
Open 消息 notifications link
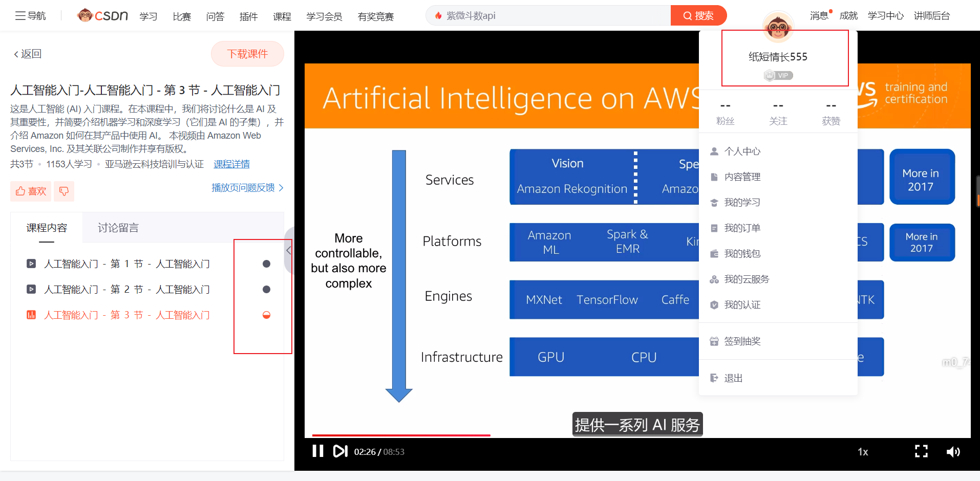tap(820, 15)
